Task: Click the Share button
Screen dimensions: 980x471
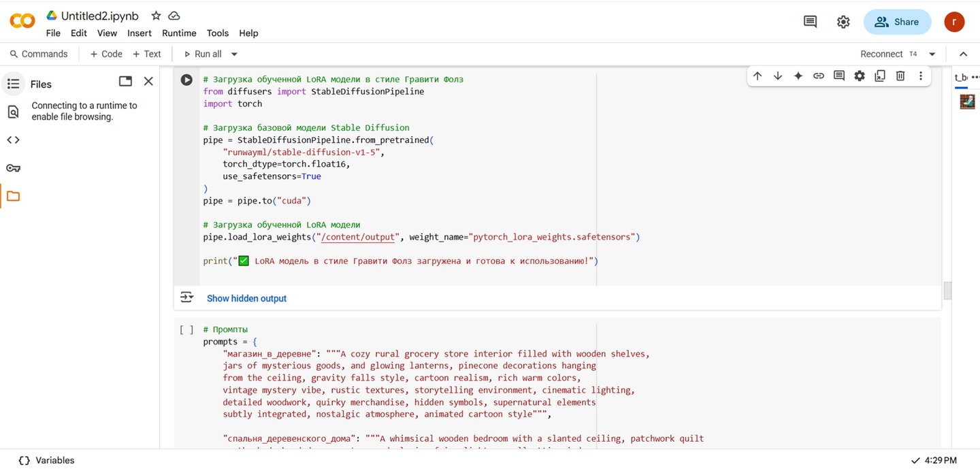Action: tap(897, 22)
